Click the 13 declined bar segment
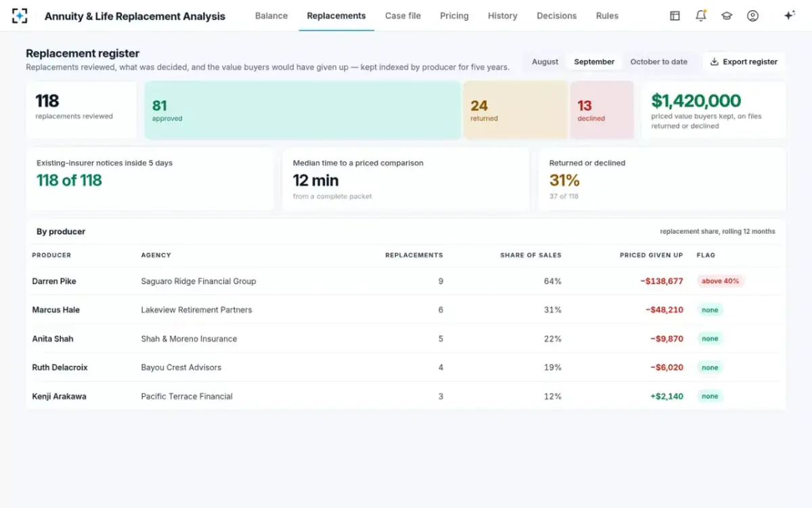Viewport: 812px width, 508px height. [x=602, y=110]
